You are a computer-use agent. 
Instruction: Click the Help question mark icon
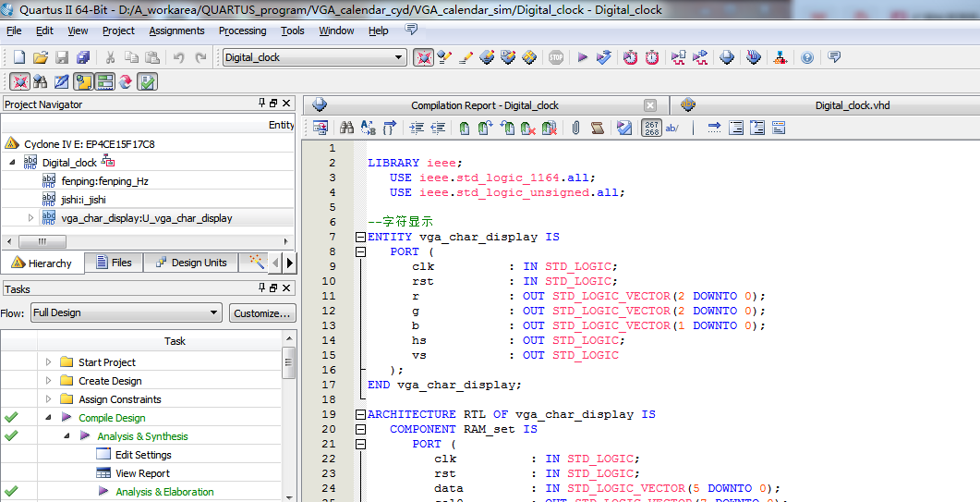[807, 57]
